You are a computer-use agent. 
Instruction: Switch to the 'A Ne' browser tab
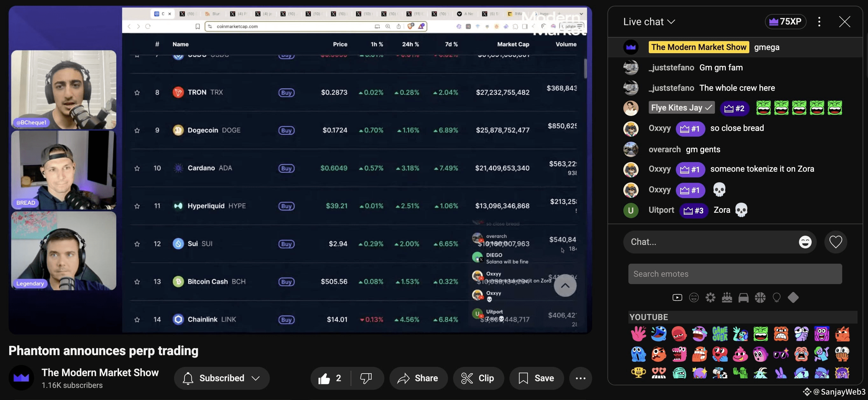pyautogui.click(x=465, y=14)
